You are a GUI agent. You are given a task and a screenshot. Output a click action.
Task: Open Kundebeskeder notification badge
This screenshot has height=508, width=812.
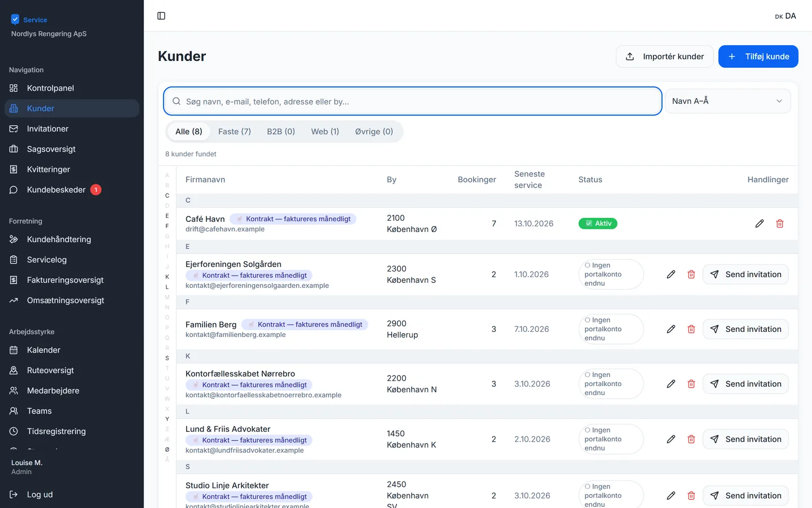click(x=96, y=190)
